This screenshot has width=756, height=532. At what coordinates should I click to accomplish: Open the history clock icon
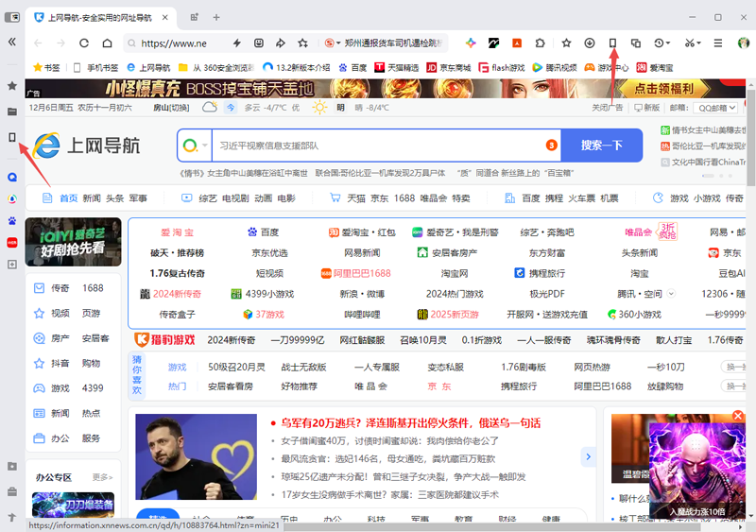659,43
